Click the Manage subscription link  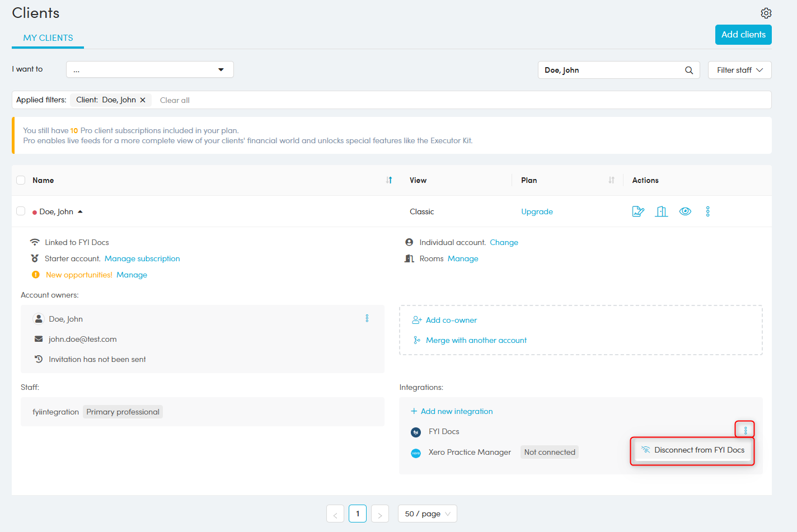pos(142,258)
